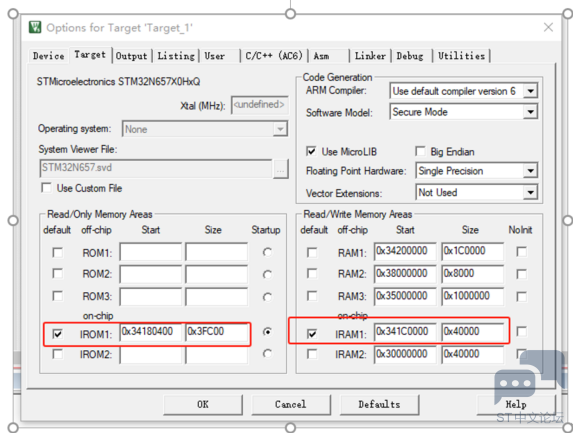
Task: Check the RAM2 default checkbox
Action: pos(312,274)
